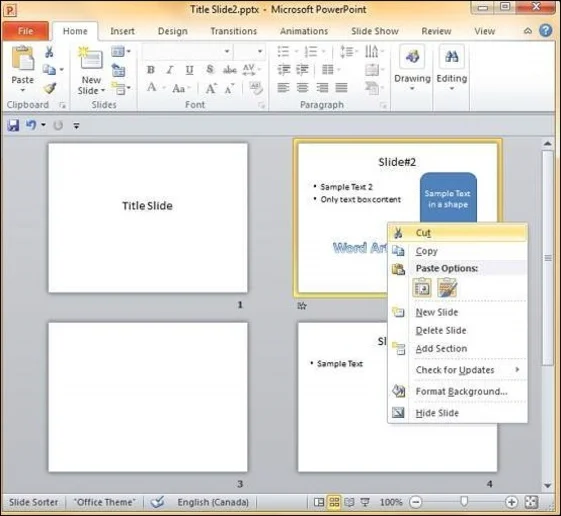Open Format Background from context menu
This screenshot has height=516, width=561.
[458, 391]
